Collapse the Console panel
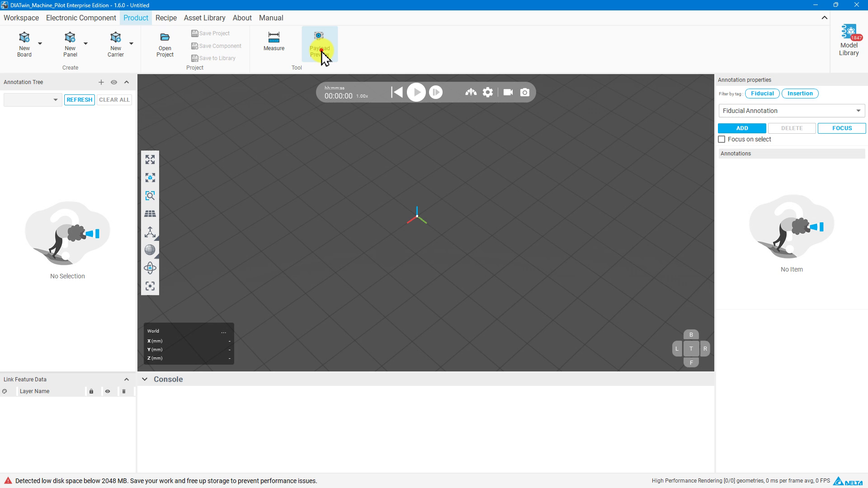The width and height of the screenshot is (868, 488). coord(145,380)
